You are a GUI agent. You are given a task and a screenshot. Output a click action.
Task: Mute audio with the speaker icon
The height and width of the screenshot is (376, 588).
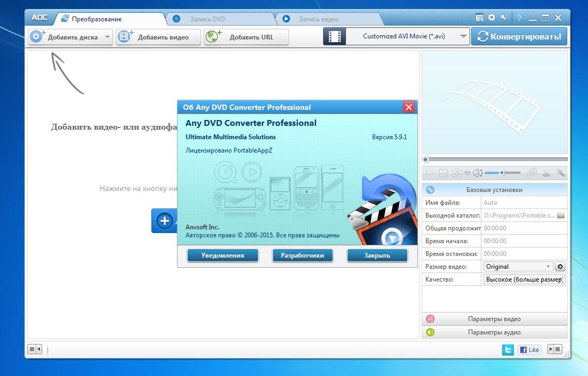[x=477, y=173]
